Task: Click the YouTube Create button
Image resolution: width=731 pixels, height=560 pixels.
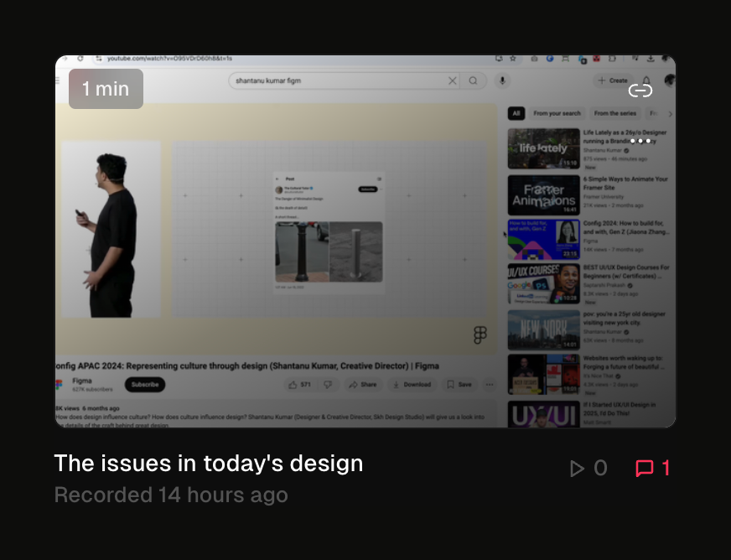Action: click(613, 80)
